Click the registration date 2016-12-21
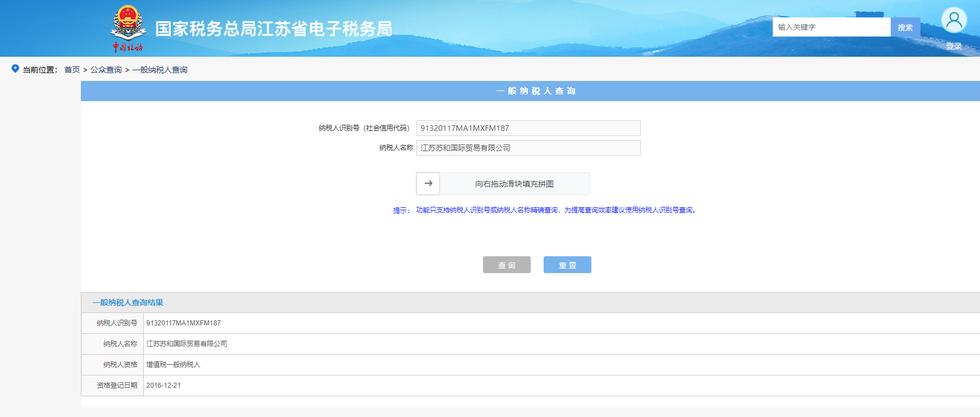The image size is (980, 417). (x=163, y=386)
